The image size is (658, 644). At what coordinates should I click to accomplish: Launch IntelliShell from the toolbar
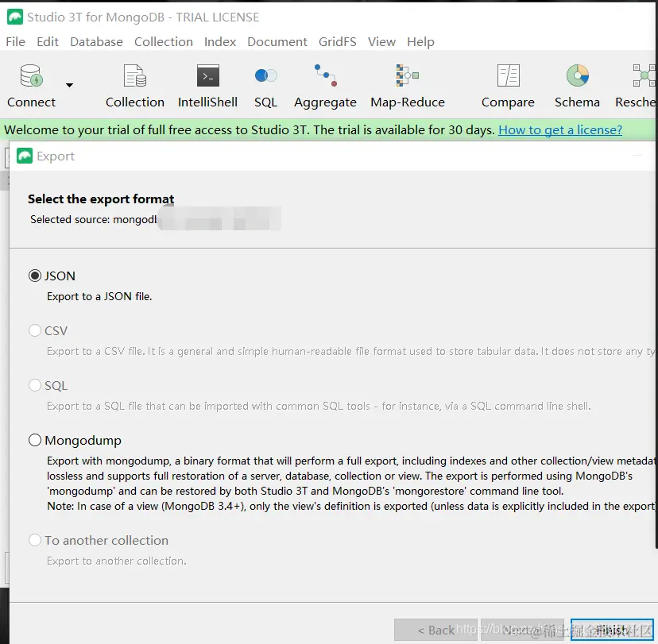click(207, 76)
